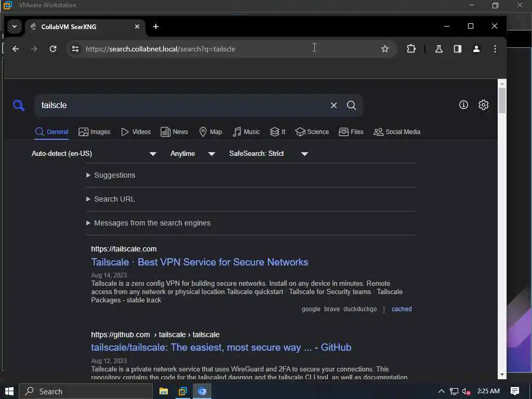Switch to the Science category

(312, 132)
